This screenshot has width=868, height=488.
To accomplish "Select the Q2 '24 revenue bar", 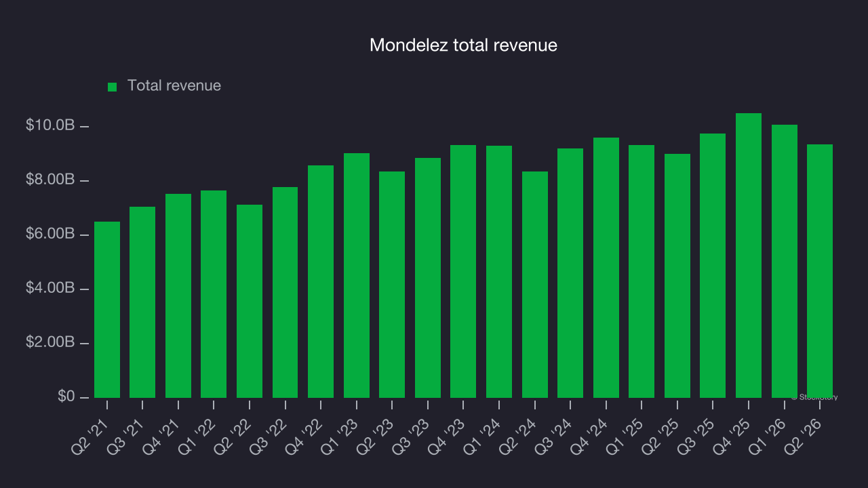I will pyautogui.click(x=535, y=285).
